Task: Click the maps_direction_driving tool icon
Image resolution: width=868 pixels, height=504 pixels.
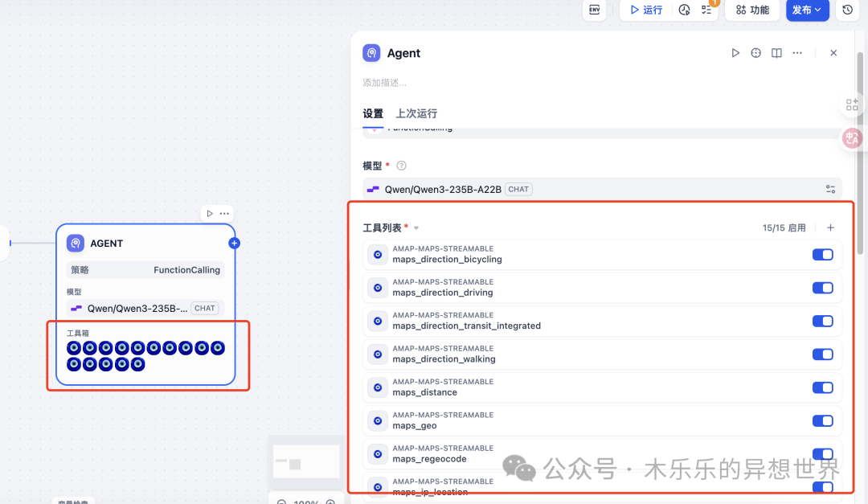Action: coord(378,288)
